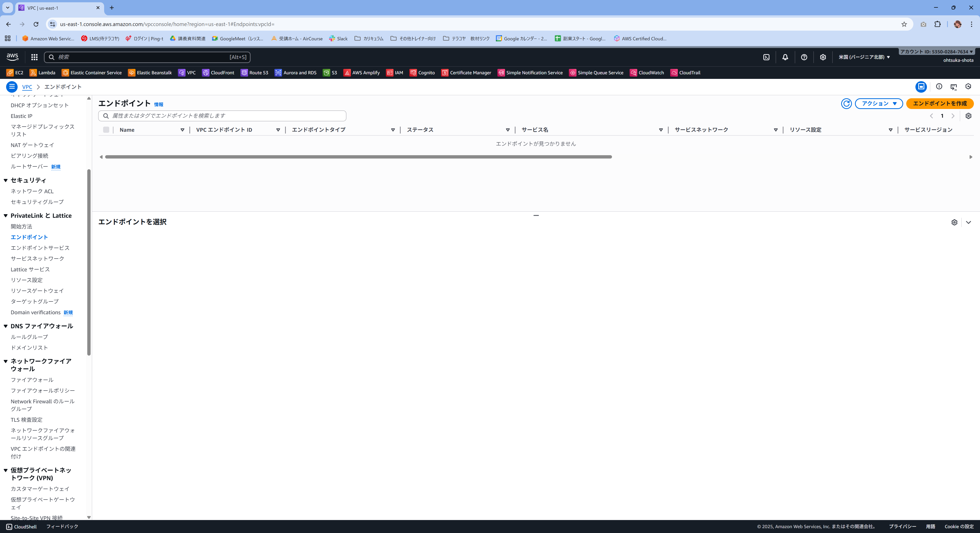Open the CloudShell icon in top navigation

coord(766,57)
